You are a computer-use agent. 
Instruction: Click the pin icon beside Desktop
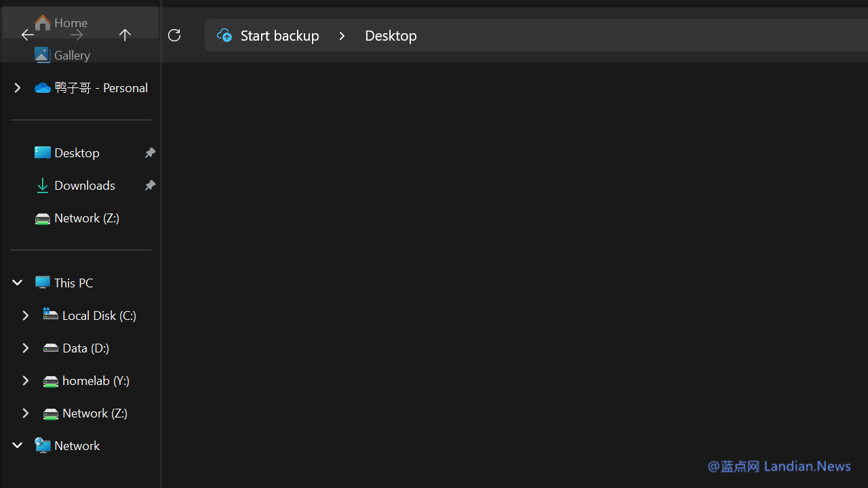click(x=150, y=153)
